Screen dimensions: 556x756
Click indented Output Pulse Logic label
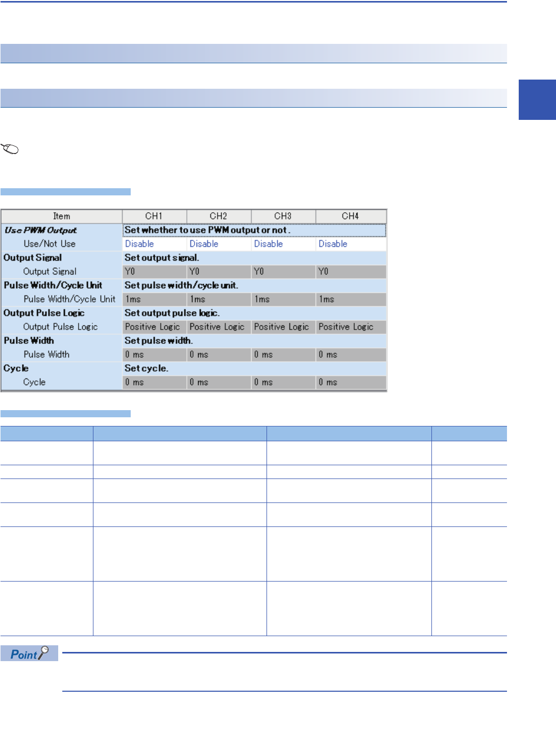click(60, 326)
